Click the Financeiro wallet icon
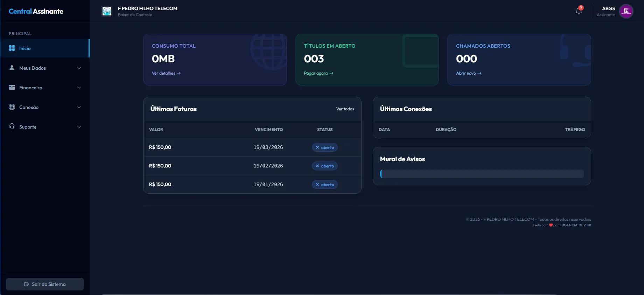Image resolution: width=644 pixels, height=295 pixels. (x=12, y=88)
